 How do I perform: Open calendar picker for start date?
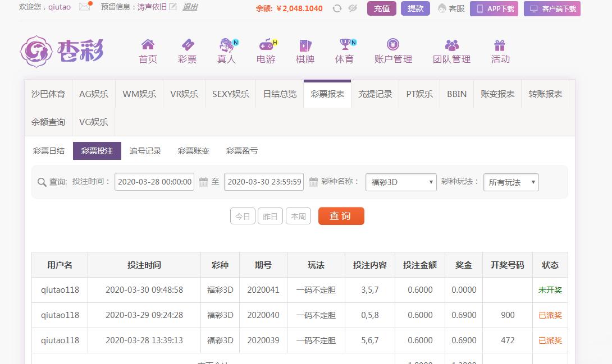(x=203, y=182)
